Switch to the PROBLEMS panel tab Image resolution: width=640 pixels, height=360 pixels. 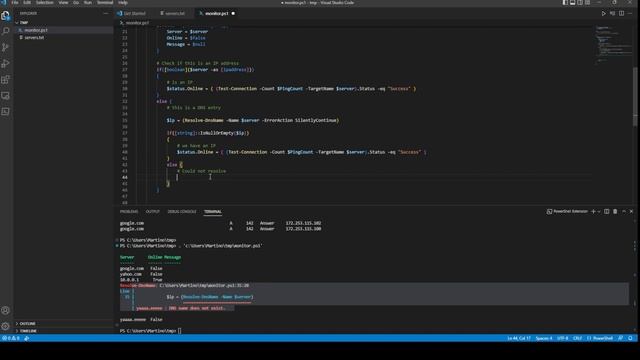click(129, 211)
